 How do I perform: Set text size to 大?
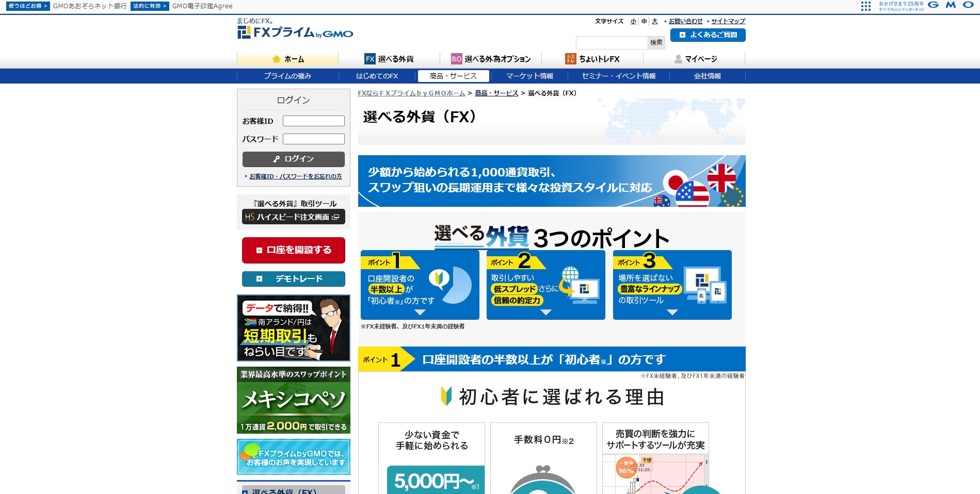click(x=655, y=21)
